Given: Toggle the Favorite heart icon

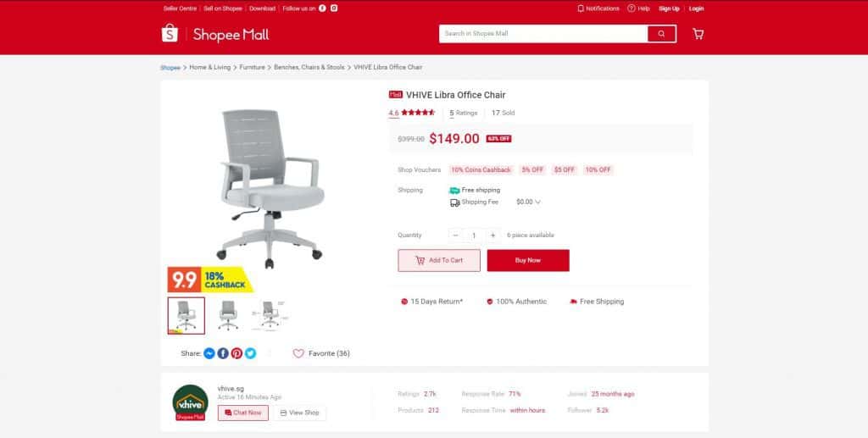Looking at the screenshot, I should click(298, 353).
